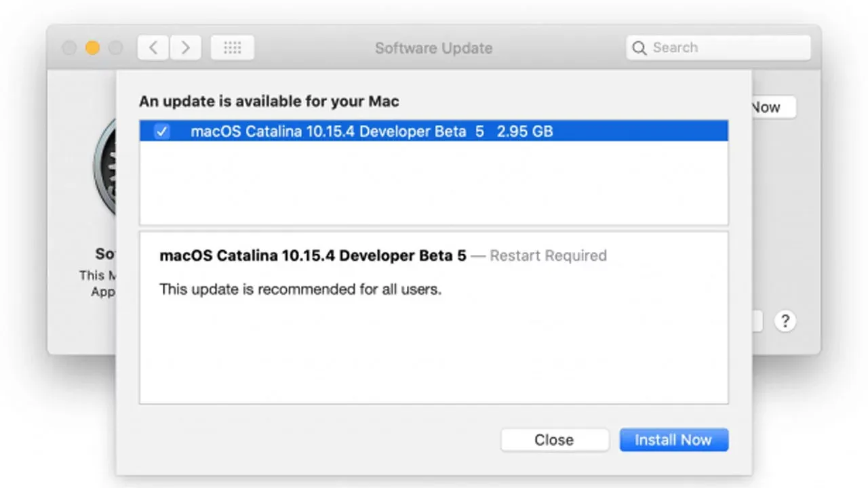Click Install Now in the update sheet
The image size is (868, 488).
point(673,440)
